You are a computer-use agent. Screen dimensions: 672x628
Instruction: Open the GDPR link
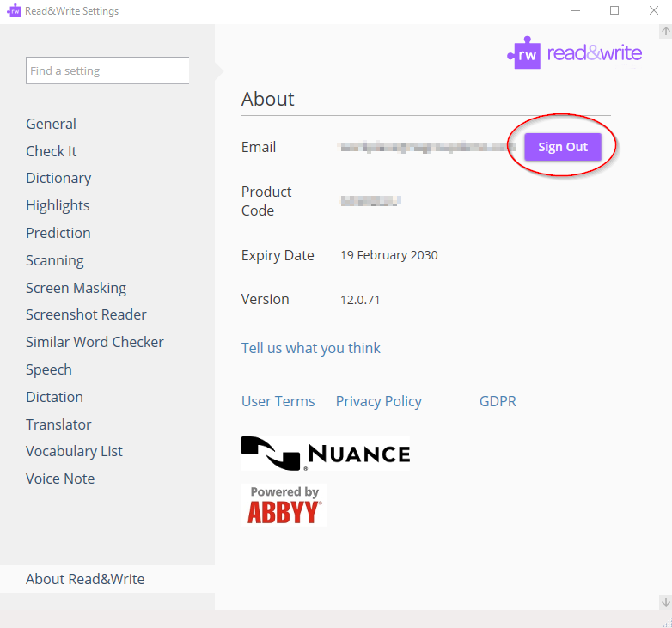coord(498,401)
